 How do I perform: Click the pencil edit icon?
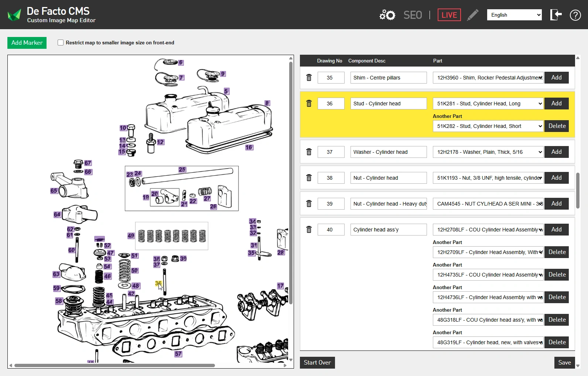[473, 15]
